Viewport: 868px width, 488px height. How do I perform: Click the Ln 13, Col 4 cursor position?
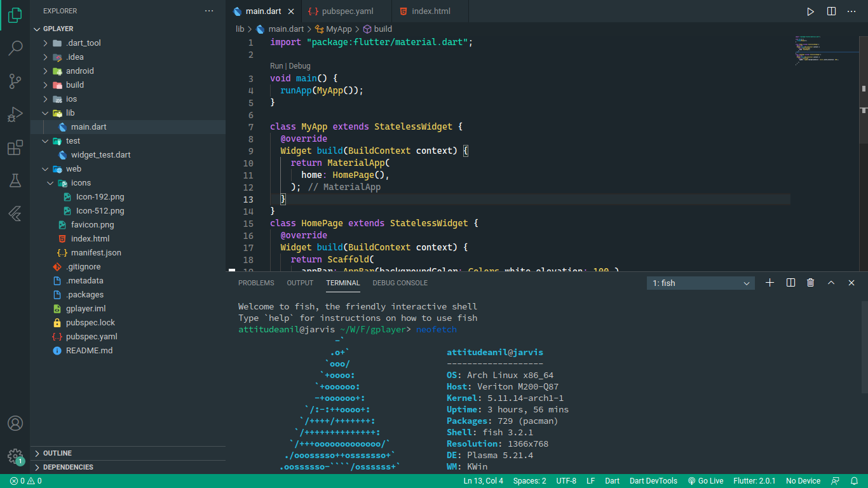pos(484,481)
